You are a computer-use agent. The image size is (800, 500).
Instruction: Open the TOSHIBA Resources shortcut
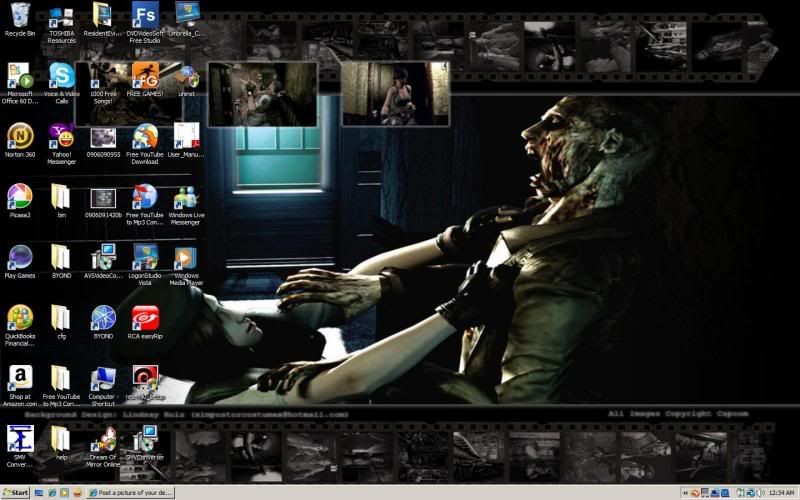(x=61, y=23)
